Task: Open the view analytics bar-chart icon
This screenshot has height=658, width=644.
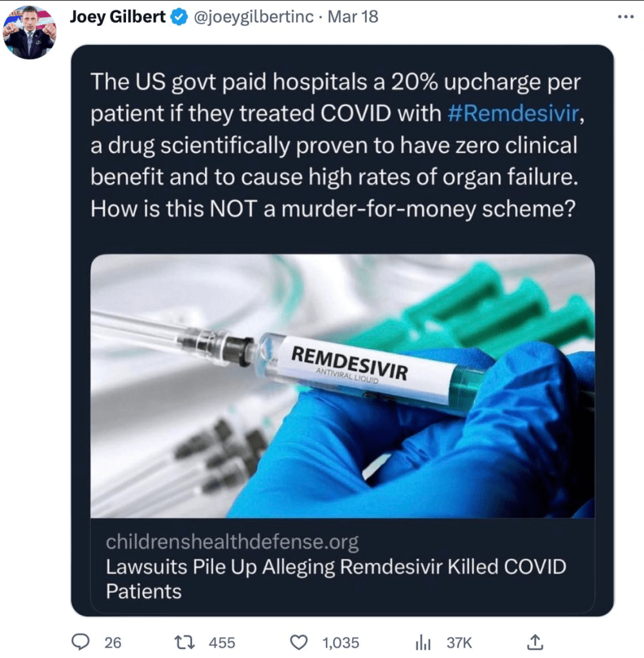Action: [422, 642]
